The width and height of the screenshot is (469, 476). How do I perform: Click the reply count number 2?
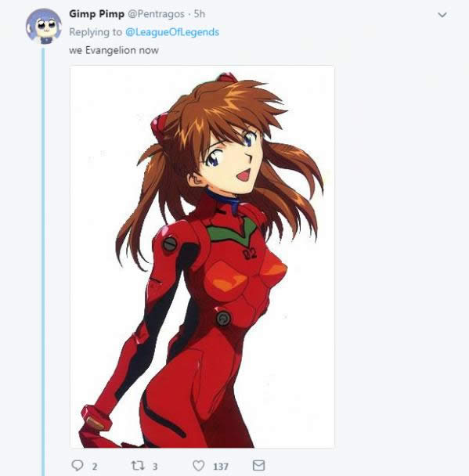click(x=95, y=467)
